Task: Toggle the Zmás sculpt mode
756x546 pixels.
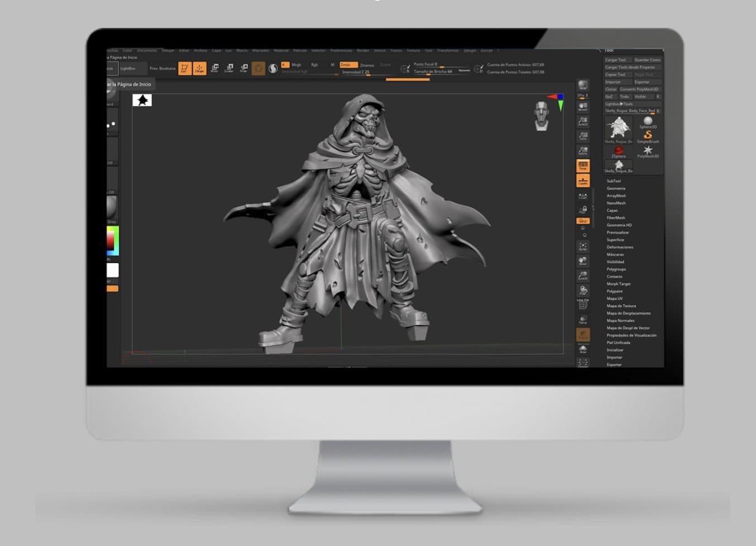Action: click(x=347, y=65)
